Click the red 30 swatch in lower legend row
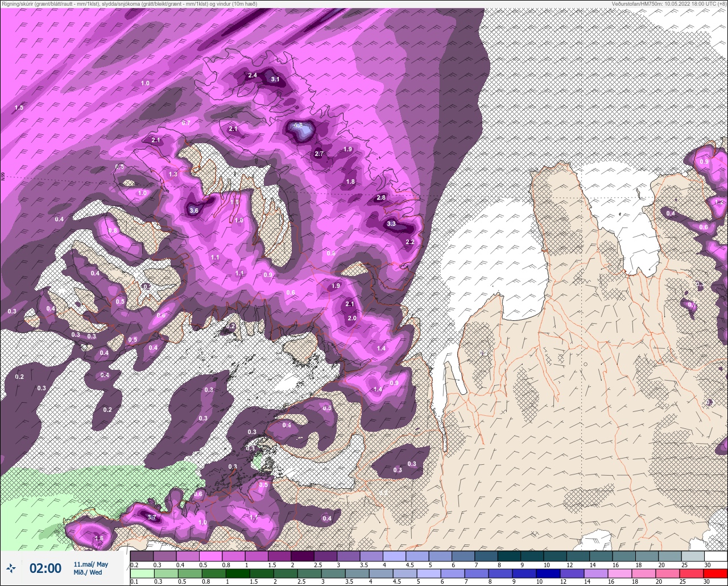Screen dimensions: 728x586 (x=715, y=573)
